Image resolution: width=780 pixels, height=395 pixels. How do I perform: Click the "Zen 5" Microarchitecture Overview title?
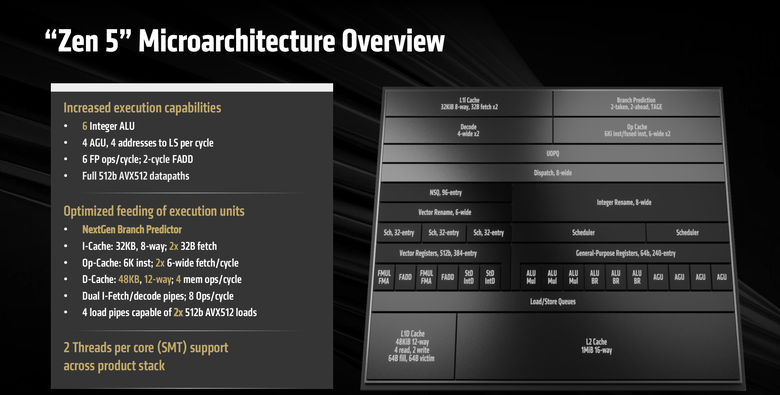(x=244, y=41)
